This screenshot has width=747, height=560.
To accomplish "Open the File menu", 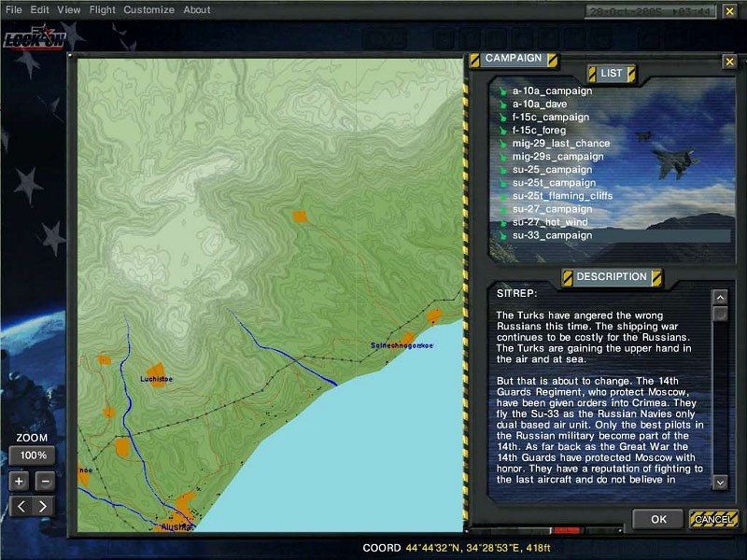I will [14, 9].
